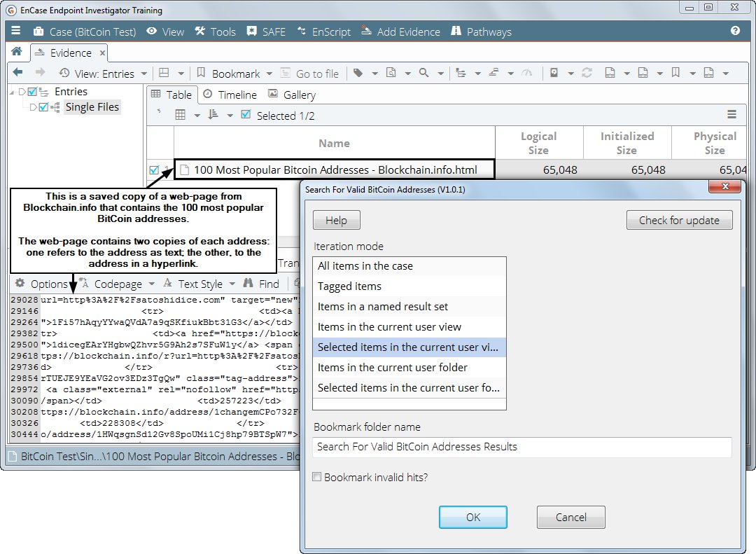Select Single Files in tree
756x554 pixels.
pyautogui.click(x=92, y=106)
